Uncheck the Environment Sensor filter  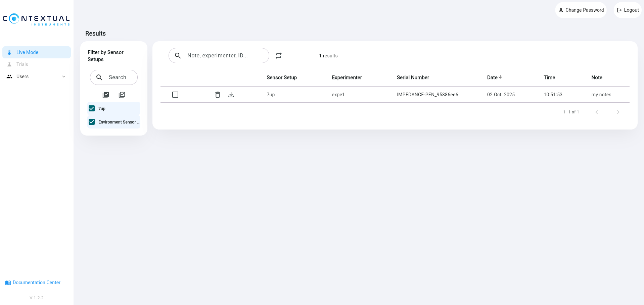point(92,122)
